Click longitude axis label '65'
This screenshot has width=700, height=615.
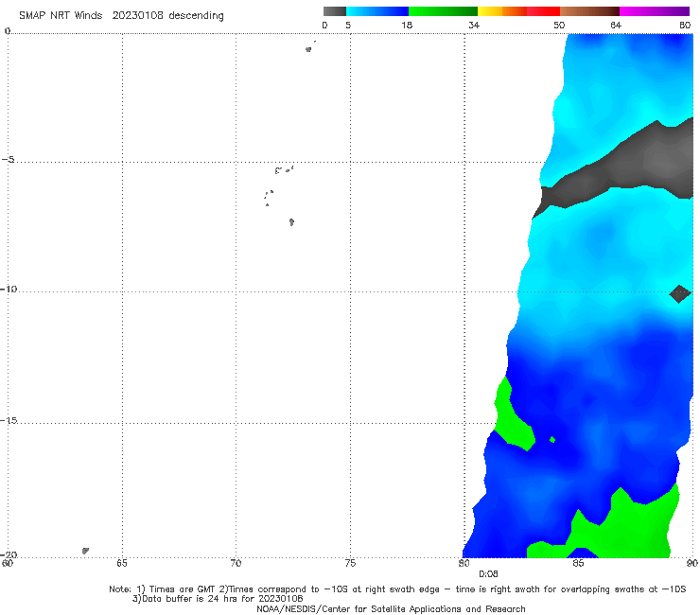pos(122,564)
